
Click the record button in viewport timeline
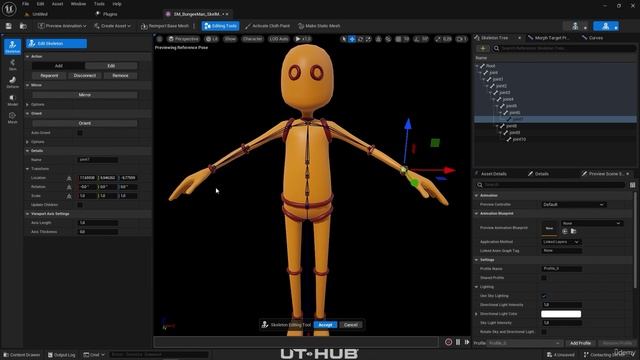[x=448, y=342]
